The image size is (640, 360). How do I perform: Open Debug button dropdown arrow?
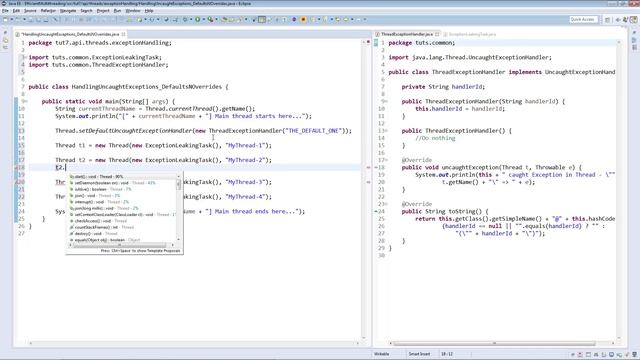[x=191, y=19]
